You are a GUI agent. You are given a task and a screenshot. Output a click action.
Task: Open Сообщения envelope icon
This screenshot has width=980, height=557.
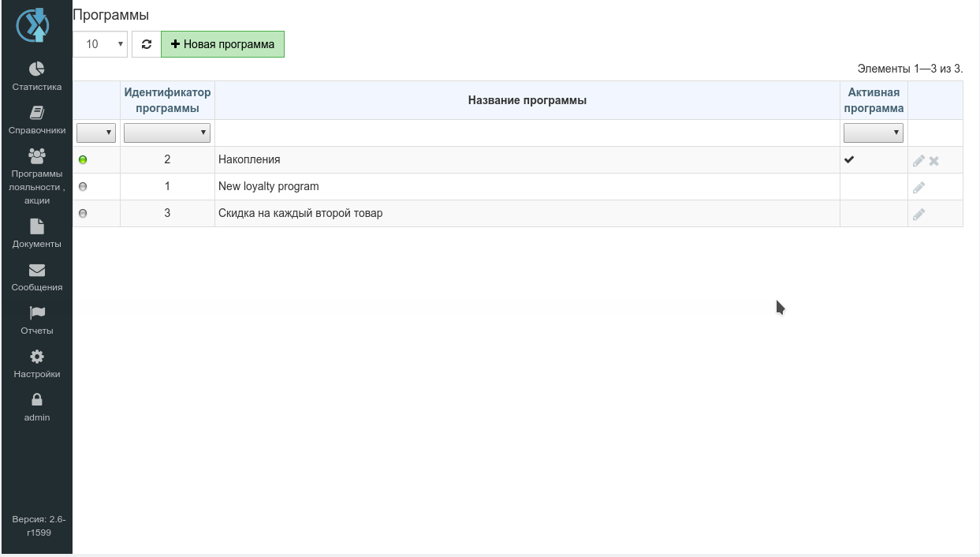(36, 270)
